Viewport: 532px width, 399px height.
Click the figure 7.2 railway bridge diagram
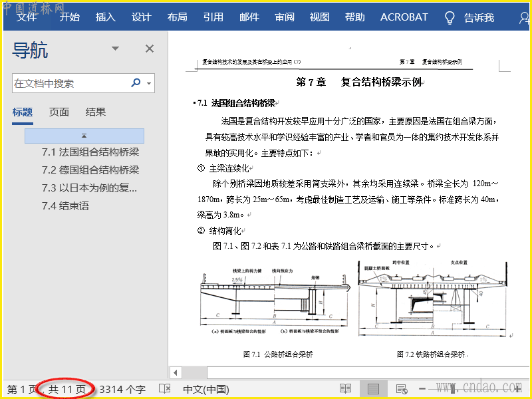(x=433, y=299)
